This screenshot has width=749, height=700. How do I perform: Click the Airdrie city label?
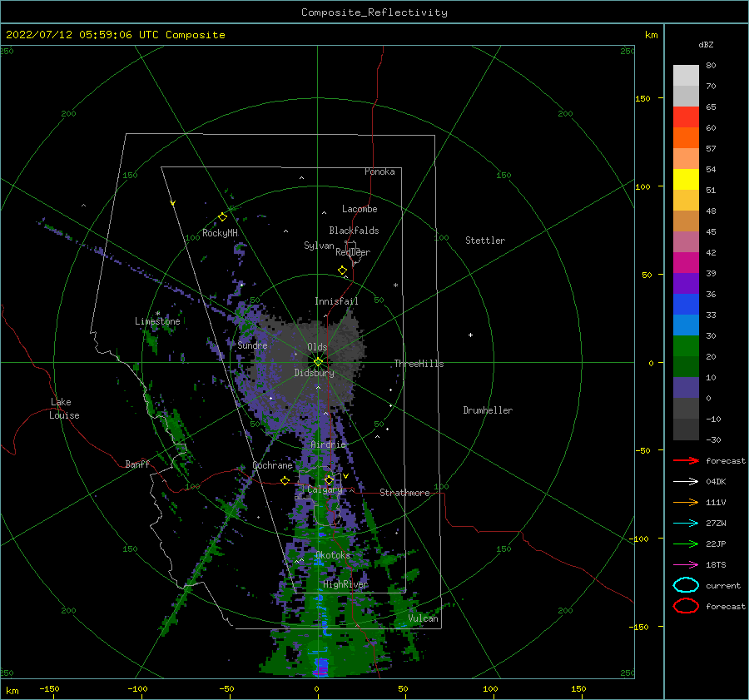click(328, 444)
